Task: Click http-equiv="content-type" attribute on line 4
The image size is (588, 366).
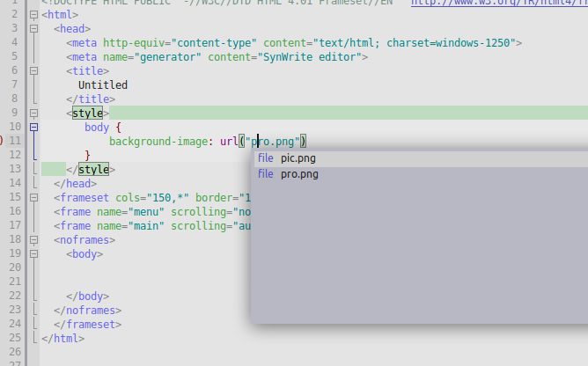Action: click(180, 43)
